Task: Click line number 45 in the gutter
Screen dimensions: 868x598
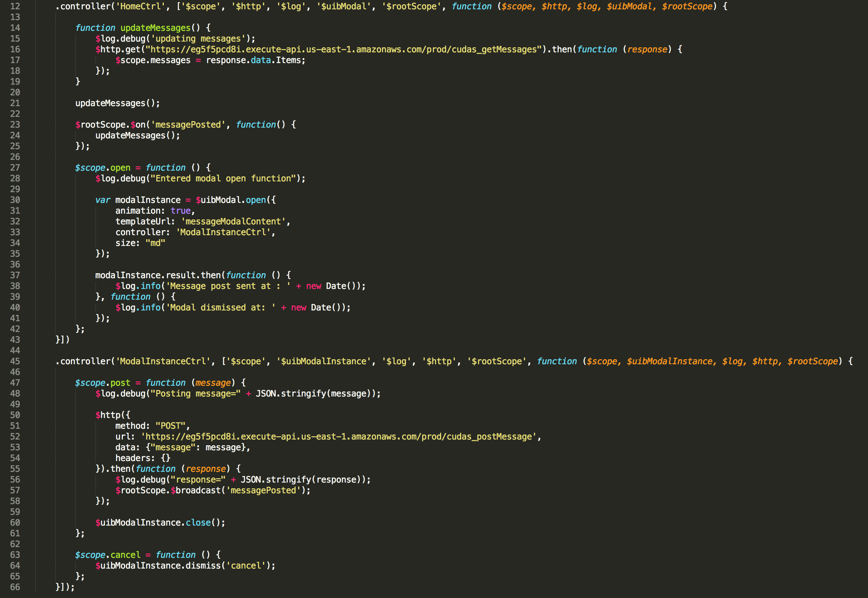Action: click(x=15, y=361)
